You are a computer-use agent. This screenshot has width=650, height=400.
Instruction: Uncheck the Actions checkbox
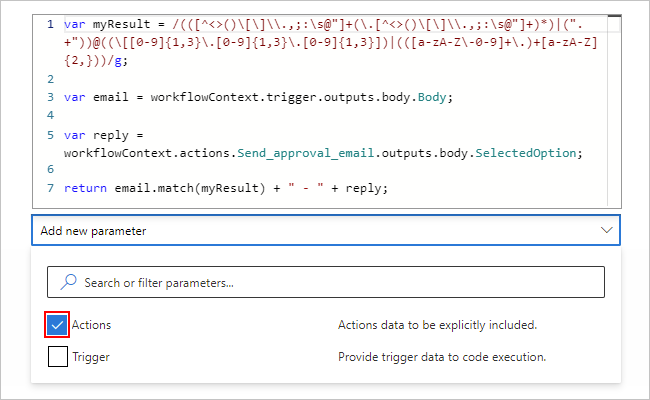(58, 325)
